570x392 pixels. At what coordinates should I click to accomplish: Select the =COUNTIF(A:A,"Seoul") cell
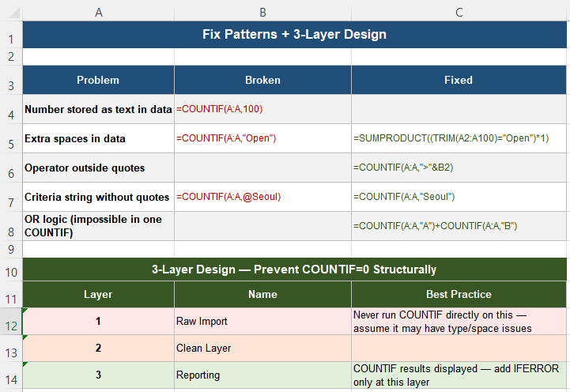pyautogui.click(x=459, y=197)
